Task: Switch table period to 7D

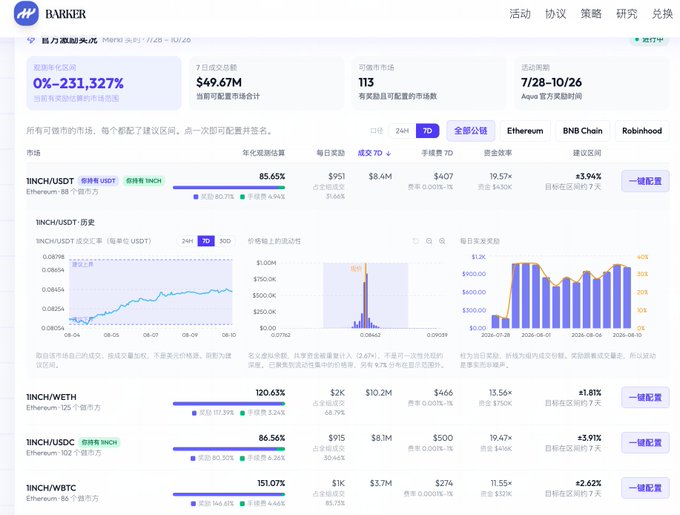Action: (427, 130)
